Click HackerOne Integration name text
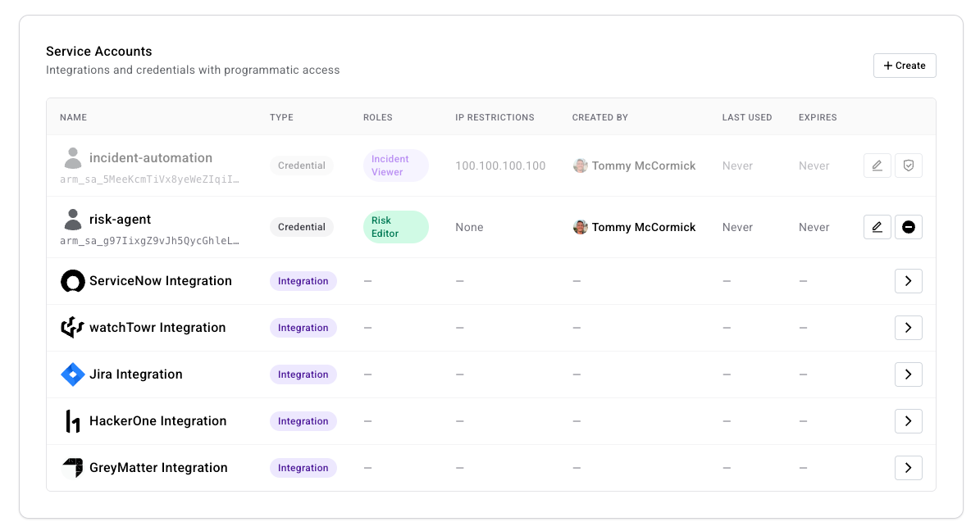Viewport: 980px width, 531px height. (x=158, y=421)
